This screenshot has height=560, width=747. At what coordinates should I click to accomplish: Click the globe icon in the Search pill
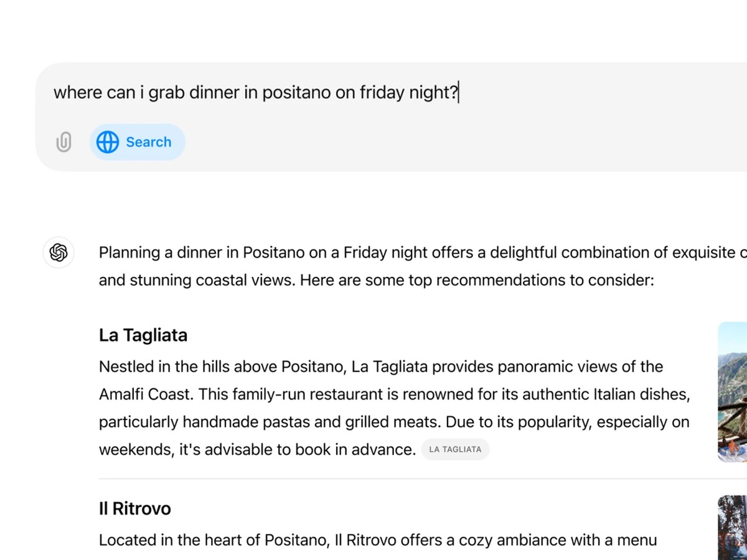coord(108,142)
